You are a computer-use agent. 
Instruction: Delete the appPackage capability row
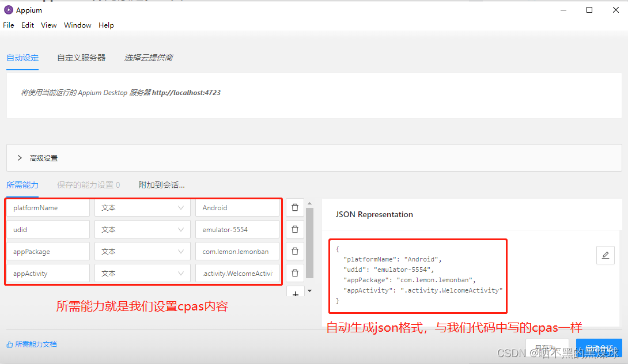(295, 252)
